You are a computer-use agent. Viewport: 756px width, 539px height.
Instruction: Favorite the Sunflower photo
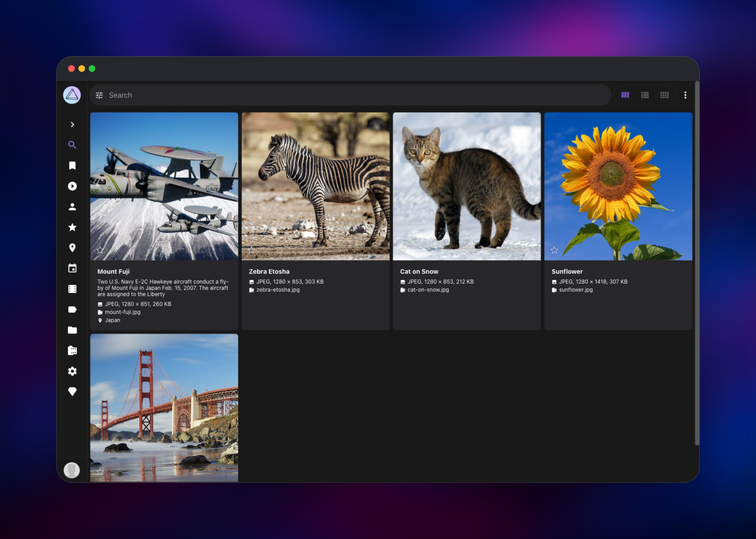pos(554,250)
